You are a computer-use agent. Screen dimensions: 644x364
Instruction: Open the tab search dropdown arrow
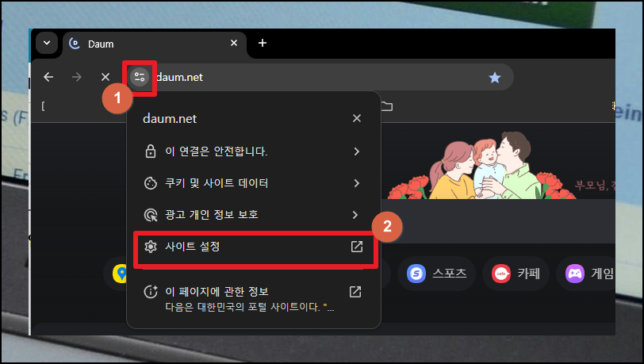tap(47, 43)
